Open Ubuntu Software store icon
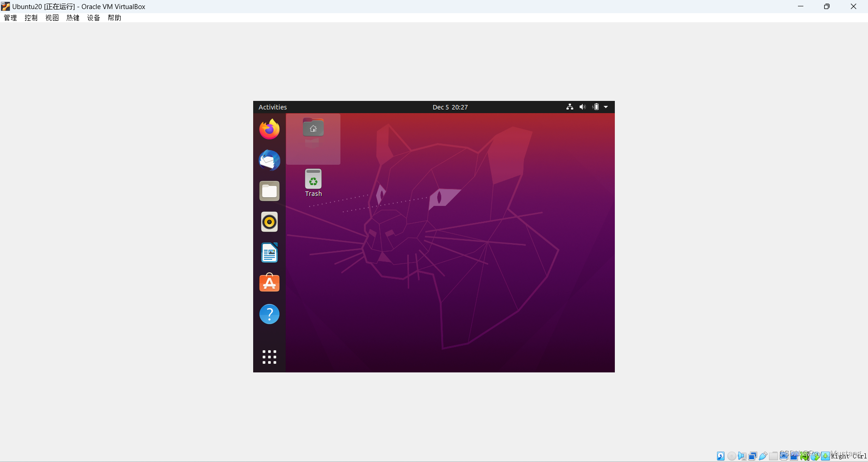Screen dimensions: 868x462 point(269,283)
